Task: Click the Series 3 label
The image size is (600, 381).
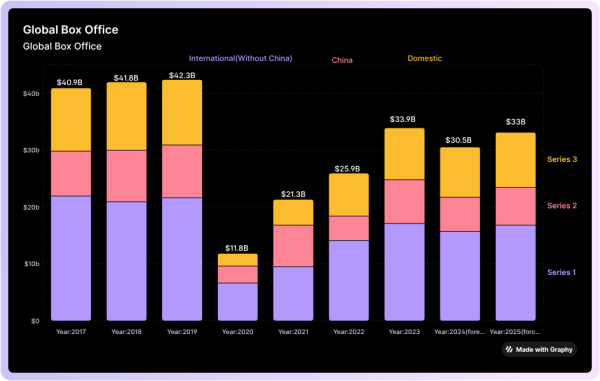Action: tap(562, 159)
